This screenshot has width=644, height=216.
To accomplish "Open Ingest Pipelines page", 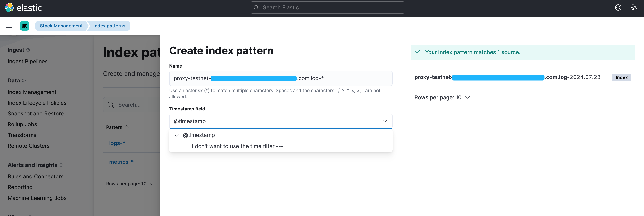I will (27, 61).
